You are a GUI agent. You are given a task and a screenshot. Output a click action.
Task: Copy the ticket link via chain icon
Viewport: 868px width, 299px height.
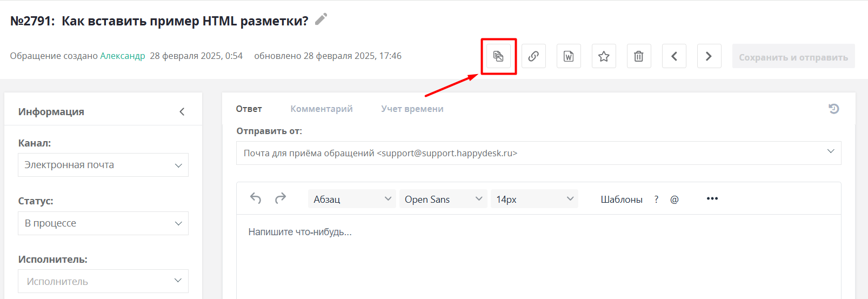pyautogui.click(x=533, y=56)
